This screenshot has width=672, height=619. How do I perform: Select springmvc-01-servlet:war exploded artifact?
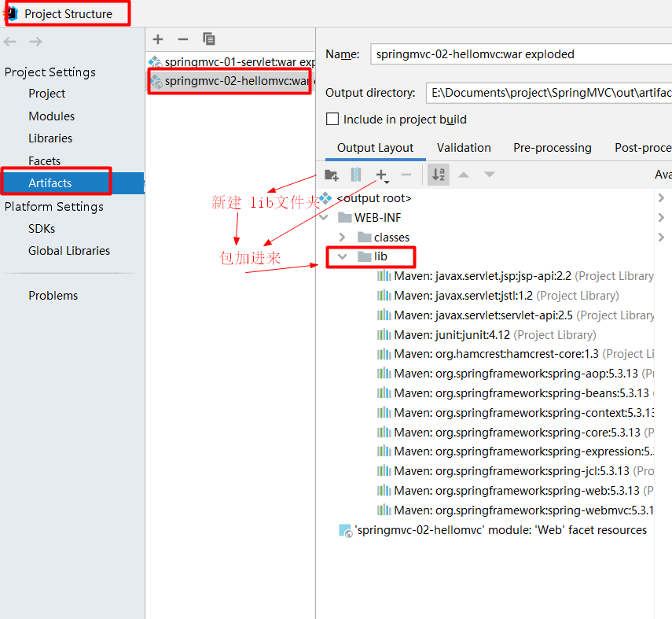(231, 62)
